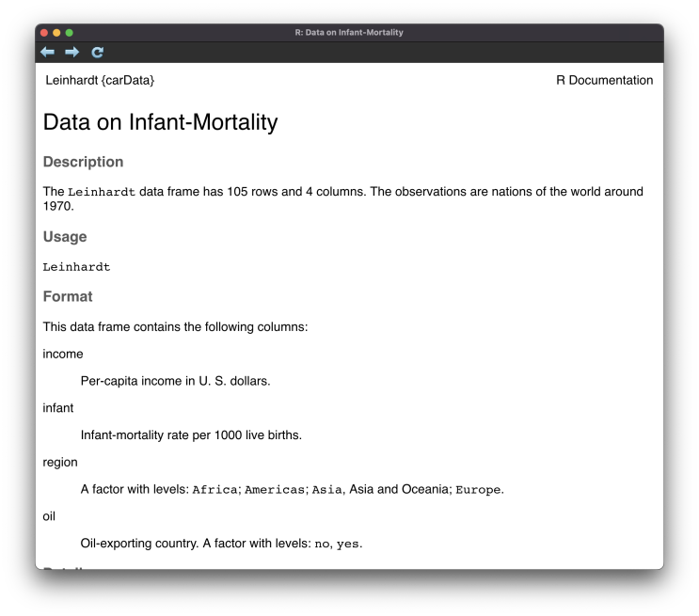Click the 'Leinhardt {carData}' header text
The height and width of the screenshot is (616, 699).
click(x=100, y=81)
